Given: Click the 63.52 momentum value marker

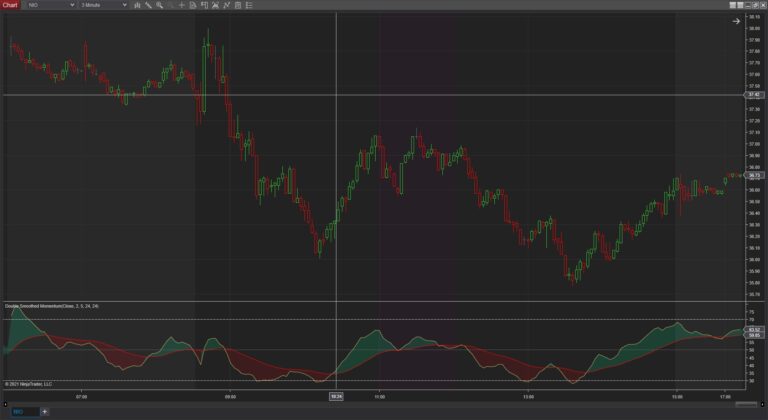Looking at the screenshot, I should [753, 330].
